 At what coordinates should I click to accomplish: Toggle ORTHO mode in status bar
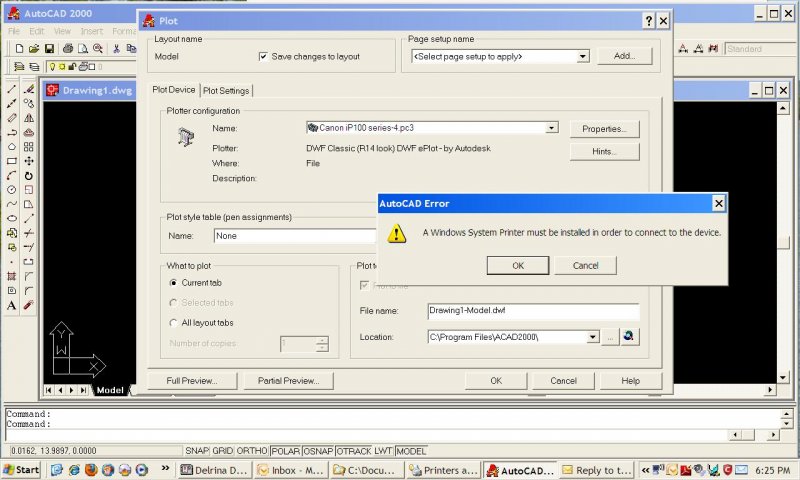(252, 451)
